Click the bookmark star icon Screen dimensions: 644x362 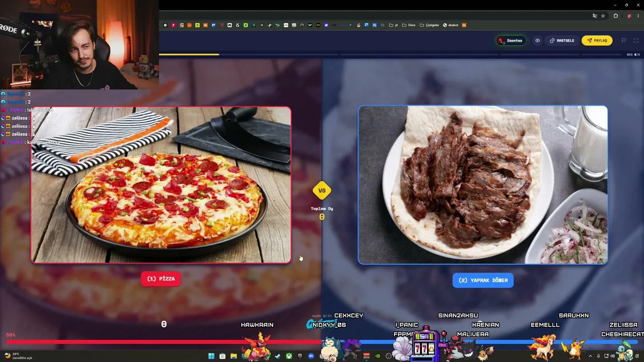point(603,16)
